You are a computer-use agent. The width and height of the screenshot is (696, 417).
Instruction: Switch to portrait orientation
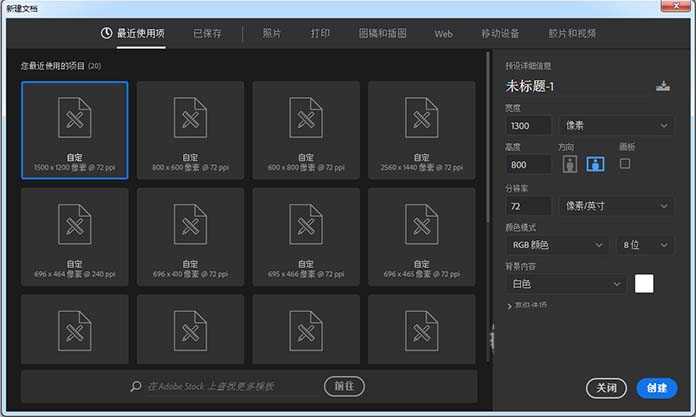(x=568, y=164)
